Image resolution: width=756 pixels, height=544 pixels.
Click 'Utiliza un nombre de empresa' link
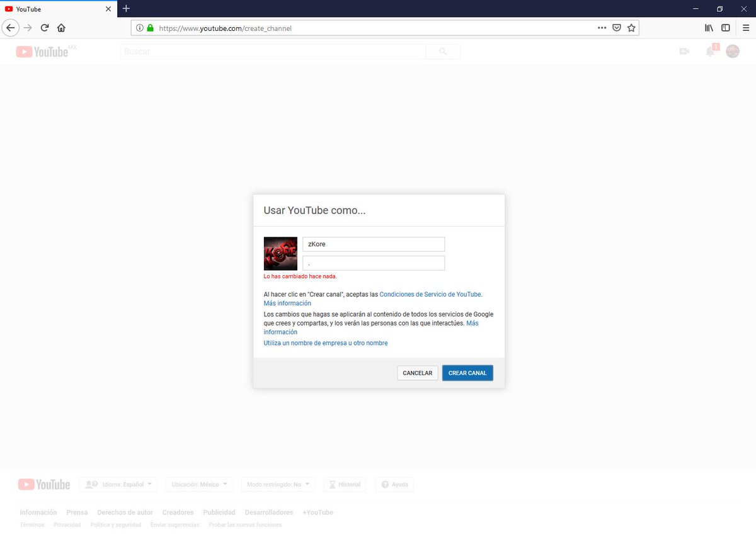[326, 343]
